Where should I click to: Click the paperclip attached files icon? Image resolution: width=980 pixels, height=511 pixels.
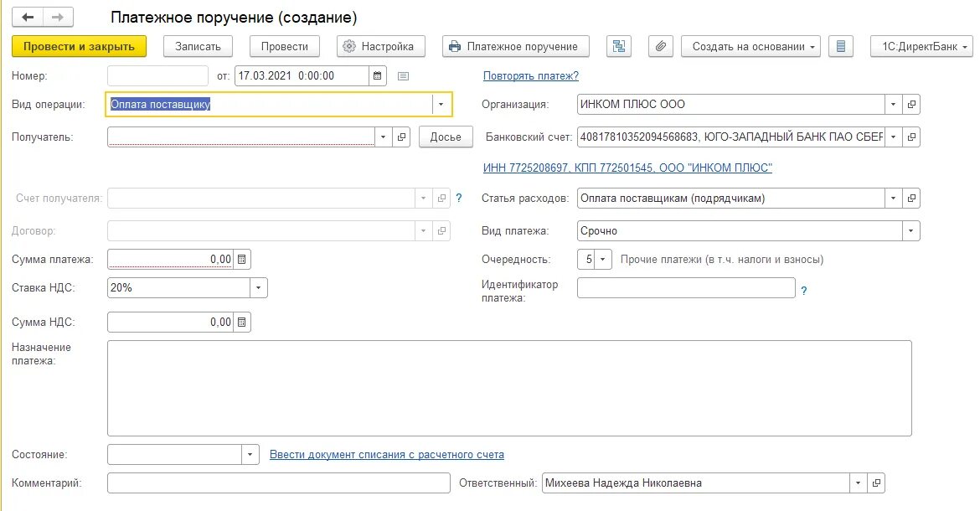[662, 47]
